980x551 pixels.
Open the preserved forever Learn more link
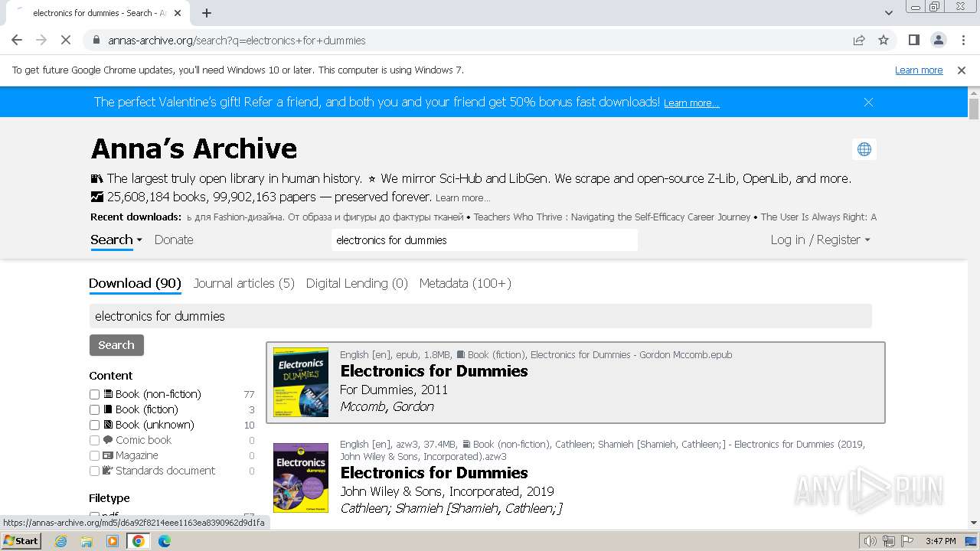click(462, 198)
